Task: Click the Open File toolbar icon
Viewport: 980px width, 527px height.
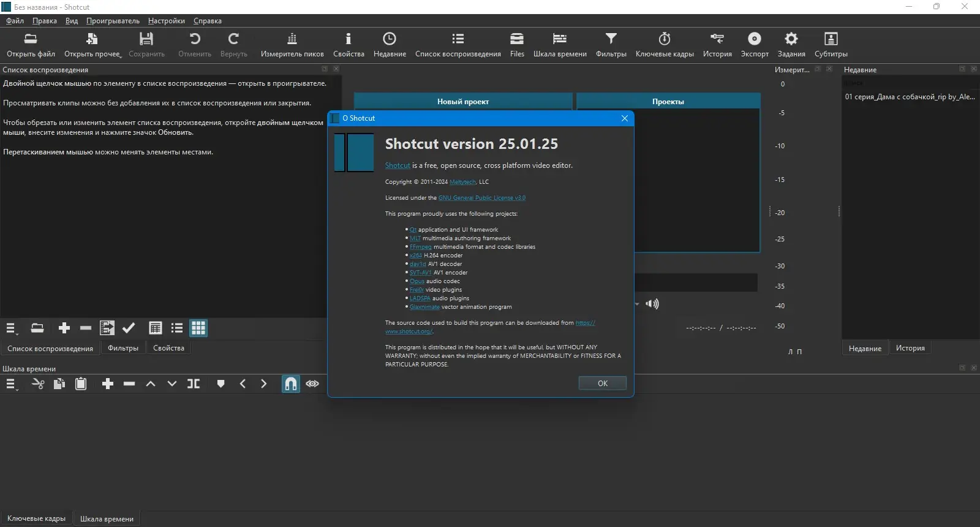Action: click(31, 39)
